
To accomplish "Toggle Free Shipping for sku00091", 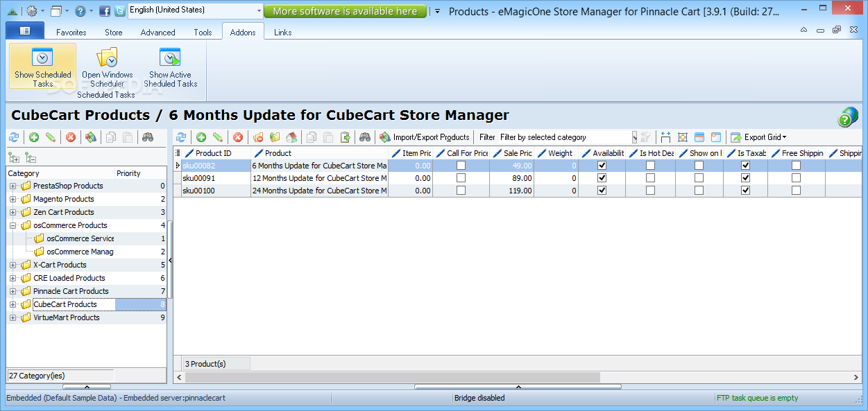I will click(x=796, y=178).
